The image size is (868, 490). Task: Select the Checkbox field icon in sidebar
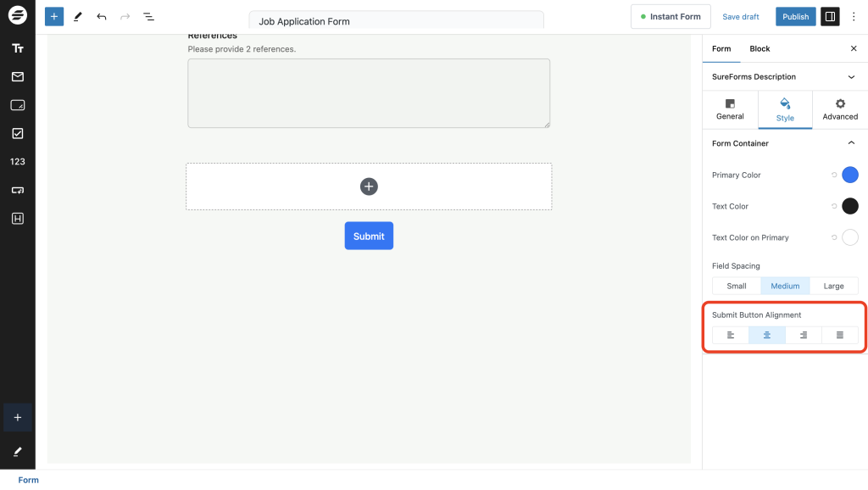pos(17,132)
